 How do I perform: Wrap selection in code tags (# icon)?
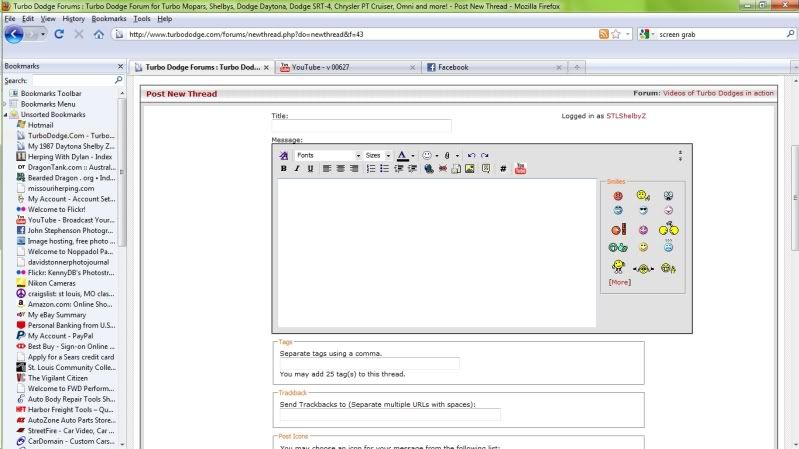tap(503, 169)
